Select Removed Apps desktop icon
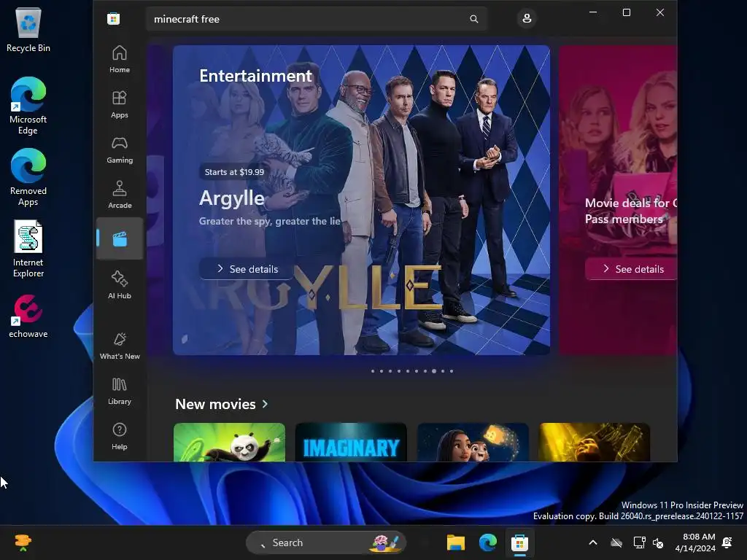 28,177
